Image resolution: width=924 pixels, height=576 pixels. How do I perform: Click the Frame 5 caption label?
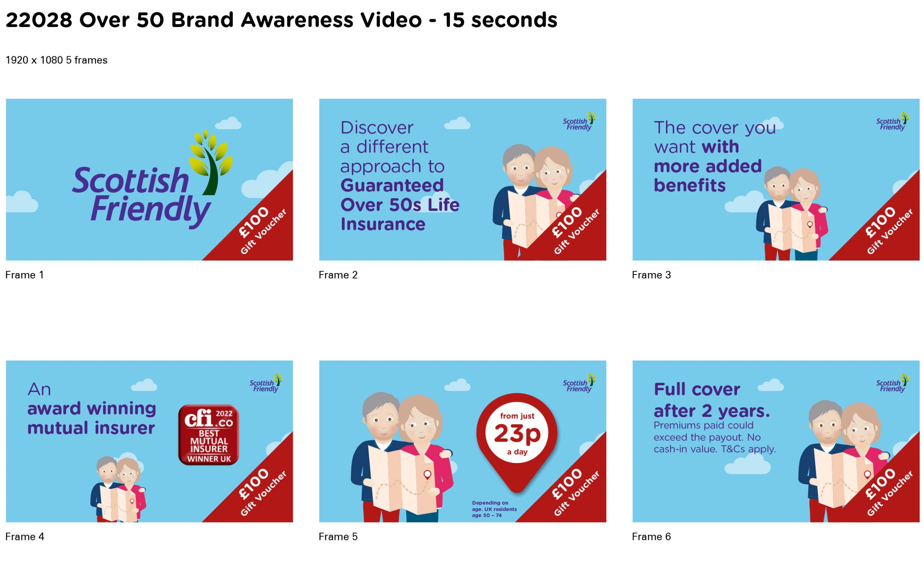tap(338, 537)
